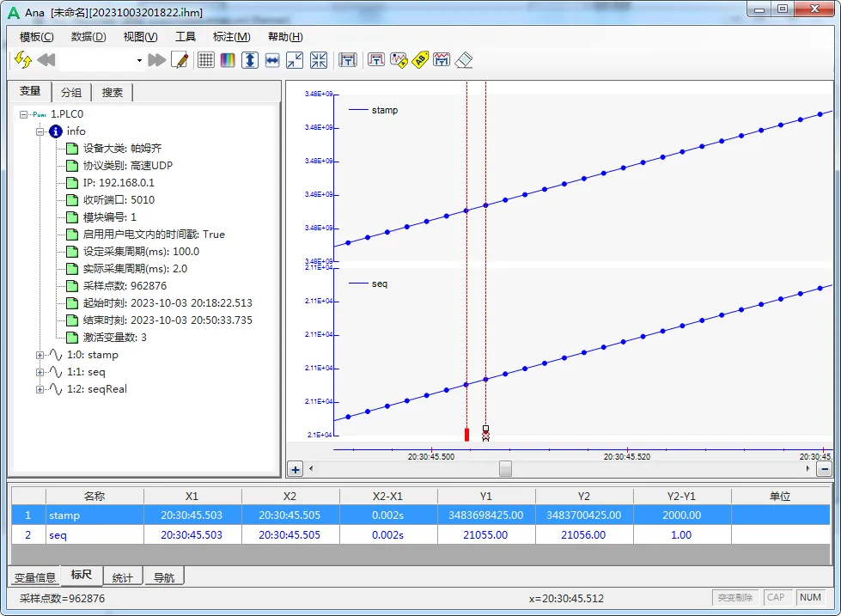Click the vertical fit arrows icon

(250, 59)
